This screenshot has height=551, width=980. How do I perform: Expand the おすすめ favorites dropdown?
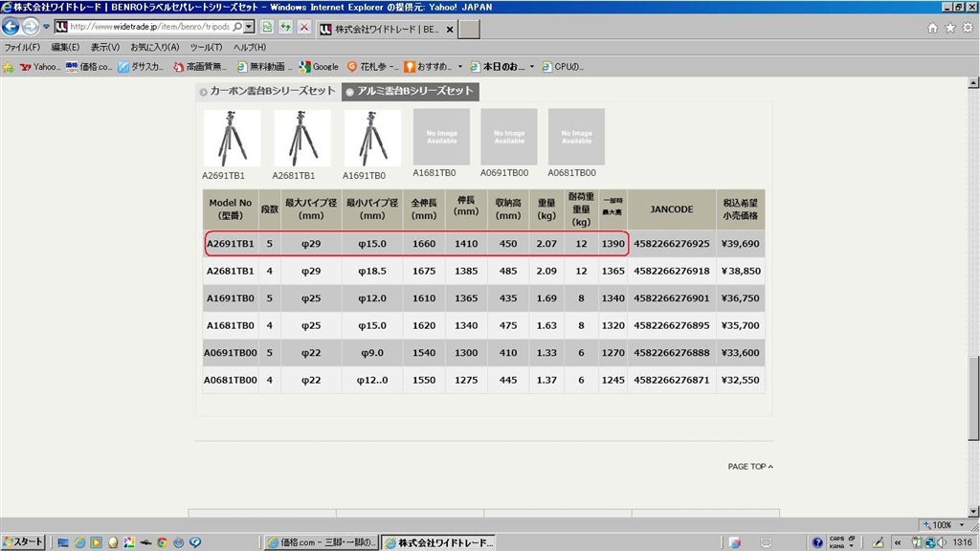click(459, 67)
